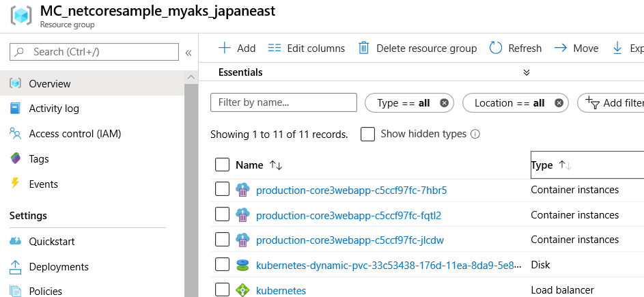This screenshot has height=297, width=644.
Task: Click the Delete resource group trash icon
Action: point(364,48)
